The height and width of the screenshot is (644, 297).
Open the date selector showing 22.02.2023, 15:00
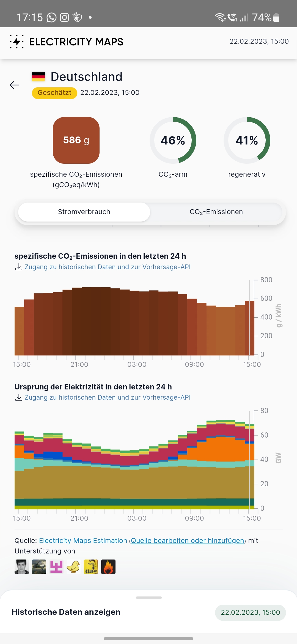point(250,613)
